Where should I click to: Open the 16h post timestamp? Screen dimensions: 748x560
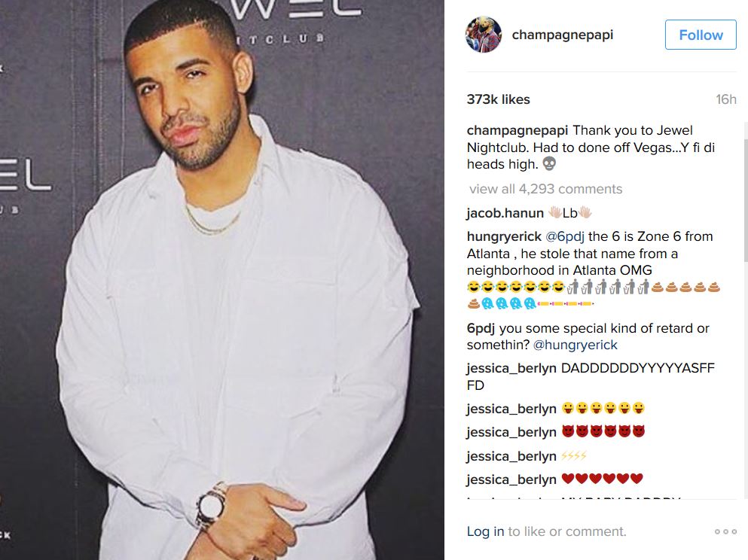pyautogui.click(x=725, y=99)
